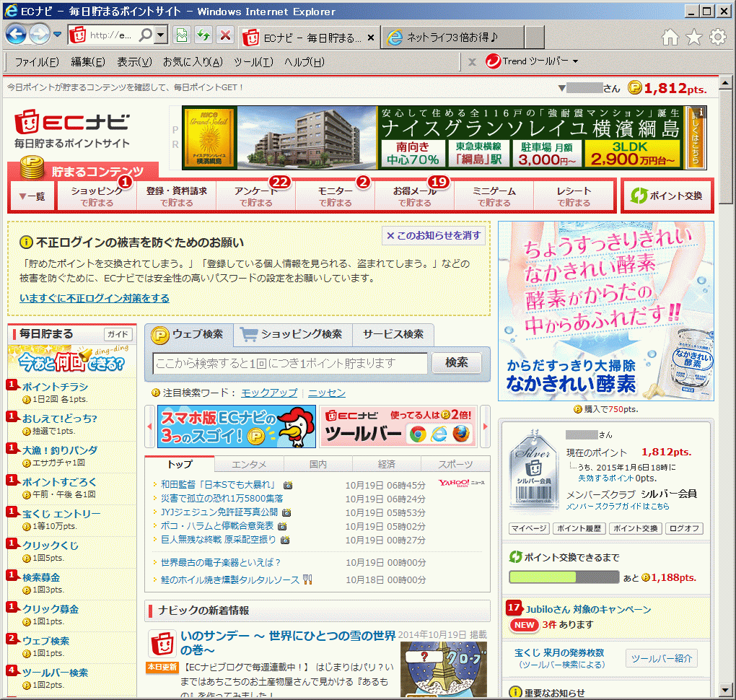Click the 検索 button
Viewport: 736px width, 700px height.
click(456, 362)
